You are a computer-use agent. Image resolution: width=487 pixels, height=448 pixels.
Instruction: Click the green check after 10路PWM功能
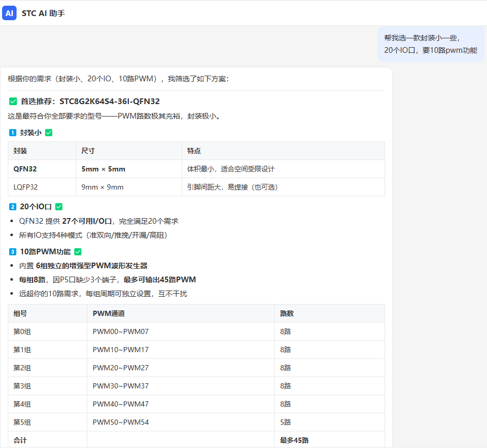pos(78,252)
